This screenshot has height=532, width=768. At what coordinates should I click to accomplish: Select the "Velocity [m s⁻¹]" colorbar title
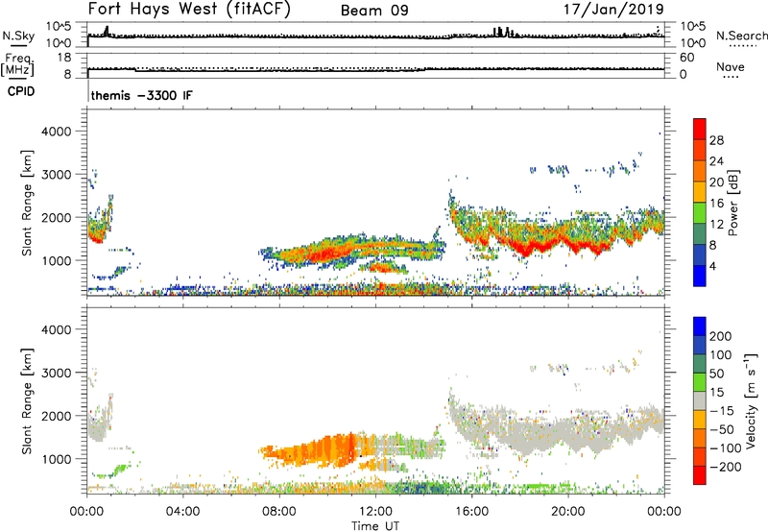[751, 400]
